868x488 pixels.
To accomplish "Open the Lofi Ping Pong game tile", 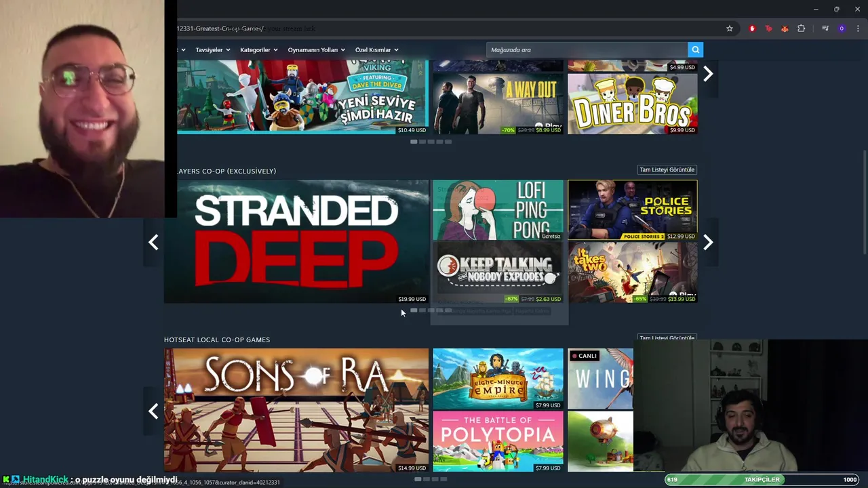I will tap(498, 209).
